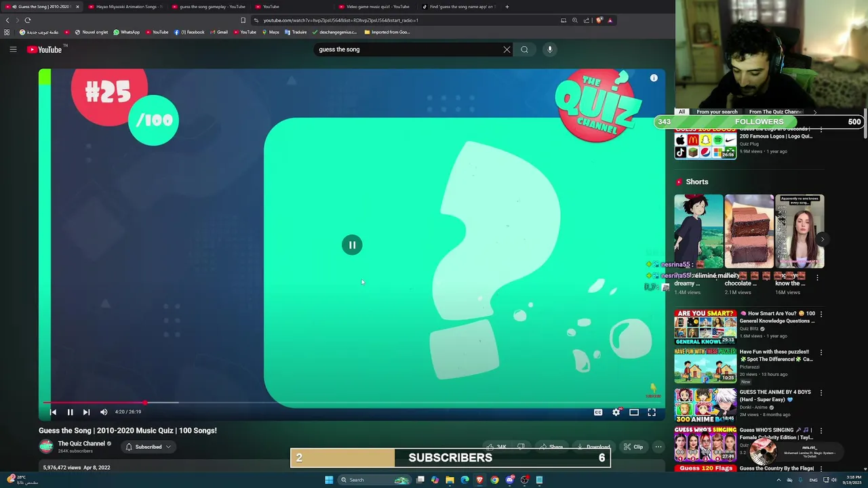Open Brave Shields icon in address bar

(599, 20)
